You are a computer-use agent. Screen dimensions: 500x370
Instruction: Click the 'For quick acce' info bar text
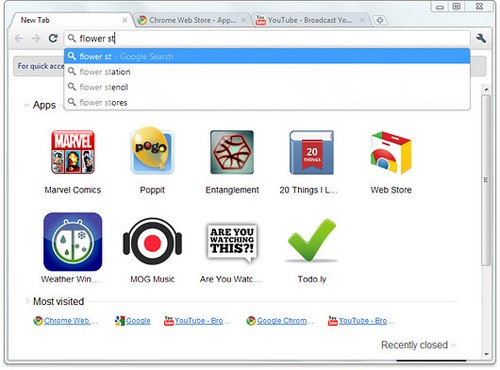point(41,66)
